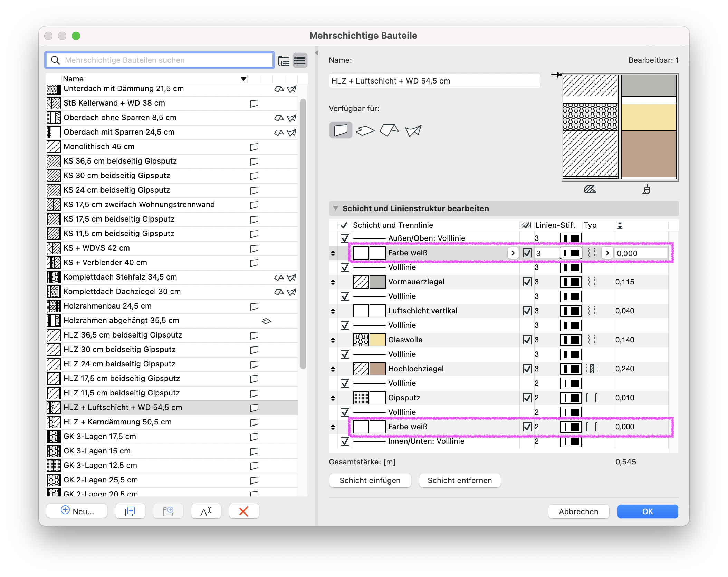Toggle the Außen/Oben: Volllinie checkbox
728x577 pixels.
[345, 238]
